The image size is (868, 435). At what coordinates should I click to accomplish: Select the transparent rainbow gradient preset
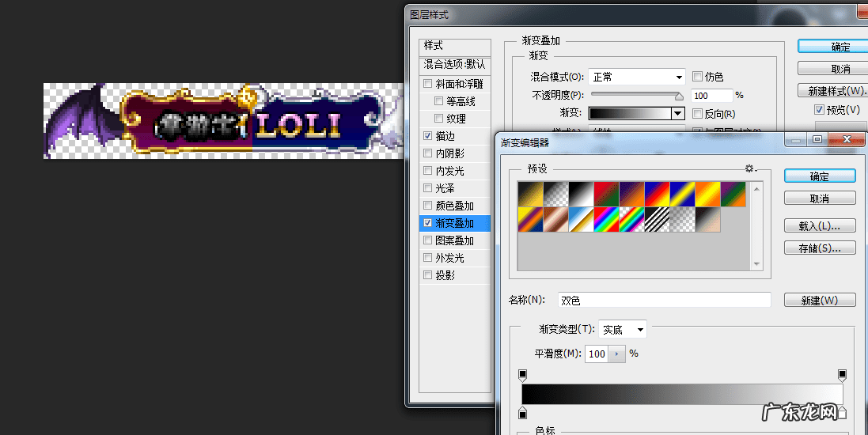[632, 220]
